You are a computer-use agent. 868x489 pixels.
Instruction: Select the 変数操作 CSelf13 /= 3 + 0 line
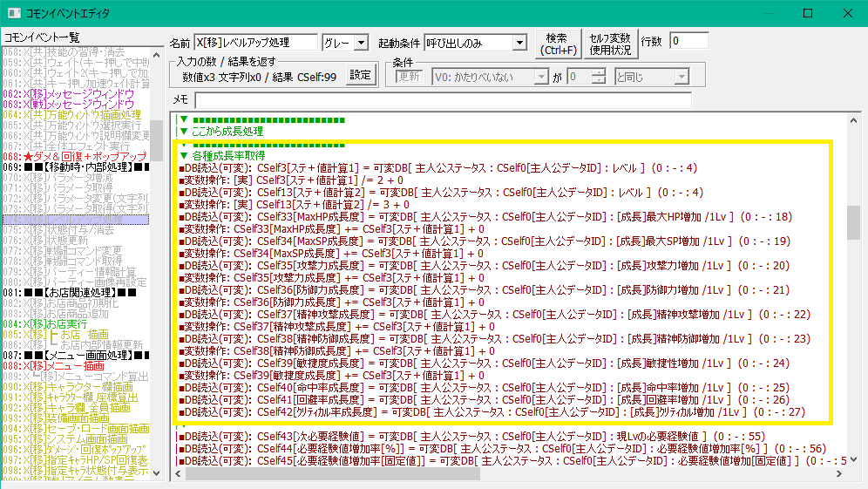[x=294, y=204]
